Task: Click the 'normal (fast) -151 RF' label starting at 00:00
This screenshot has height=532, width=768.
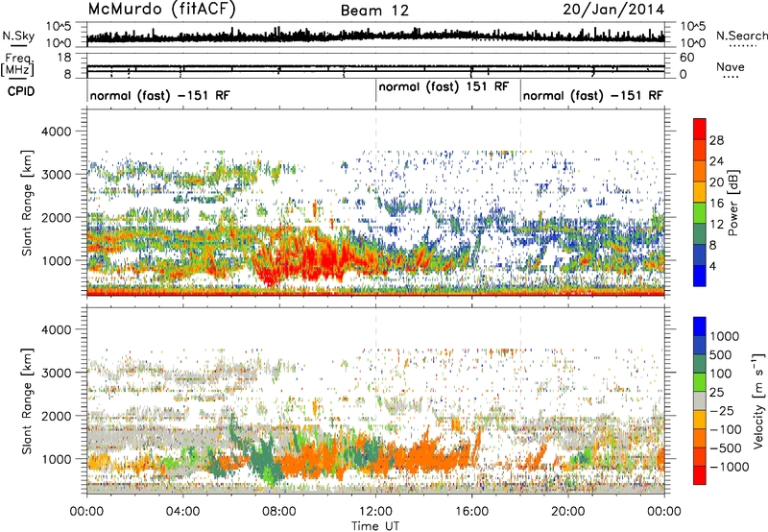Action: coord(159,95)
